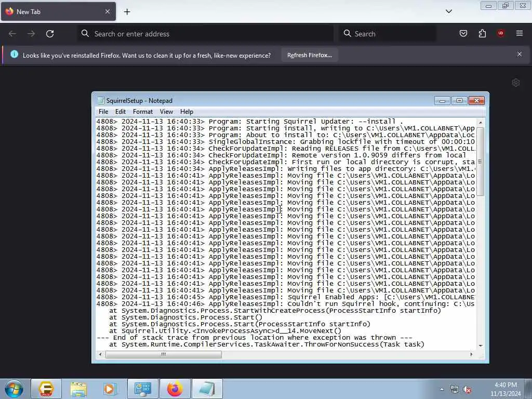Click the 'Squirrel Enabled Apps' log line

(x=286, y=297)
